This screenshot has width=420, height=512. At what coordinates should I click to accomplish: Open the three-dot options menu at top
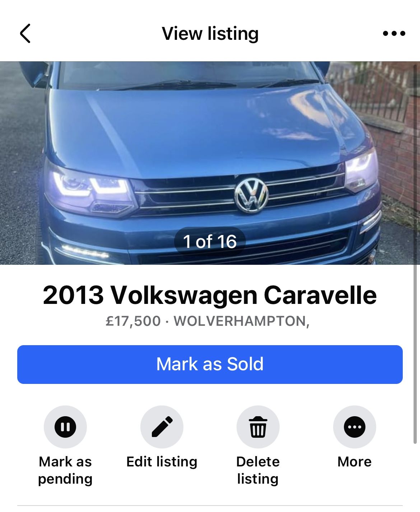coord(394,34)
